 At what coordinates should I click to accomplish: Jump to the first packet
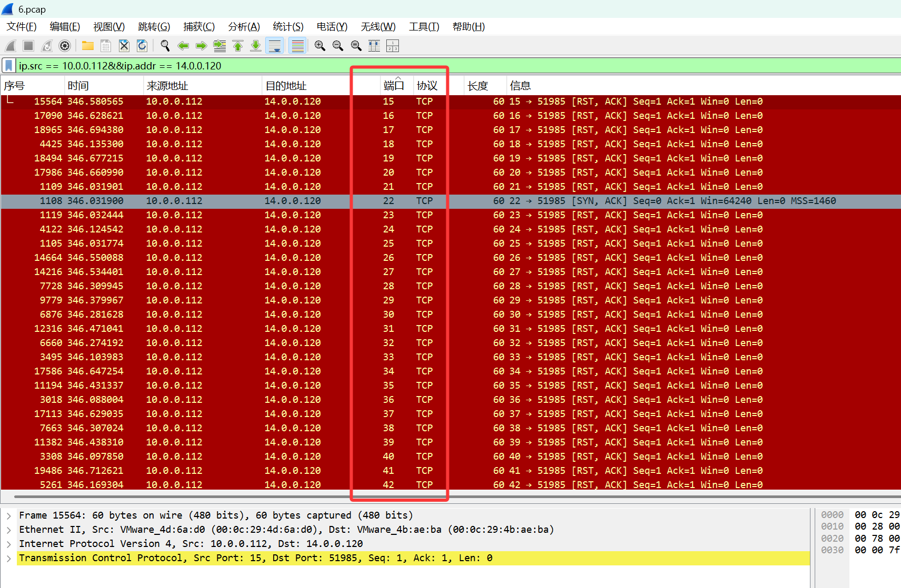238,46
